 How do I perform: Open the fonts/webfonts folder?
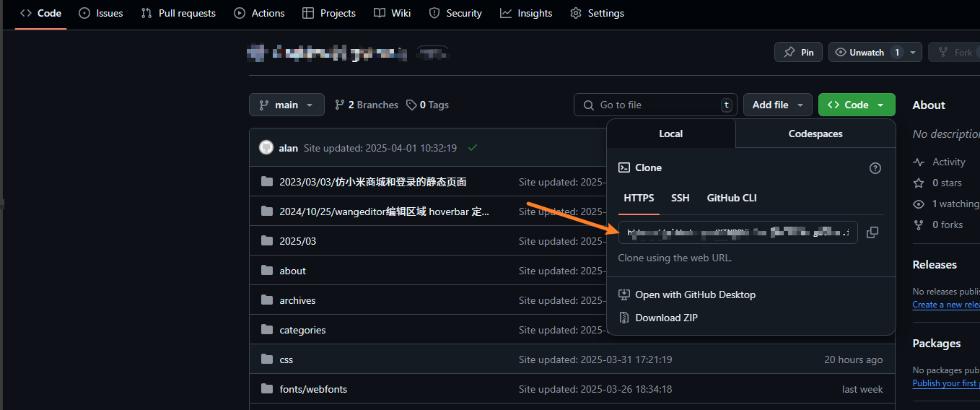313,389
